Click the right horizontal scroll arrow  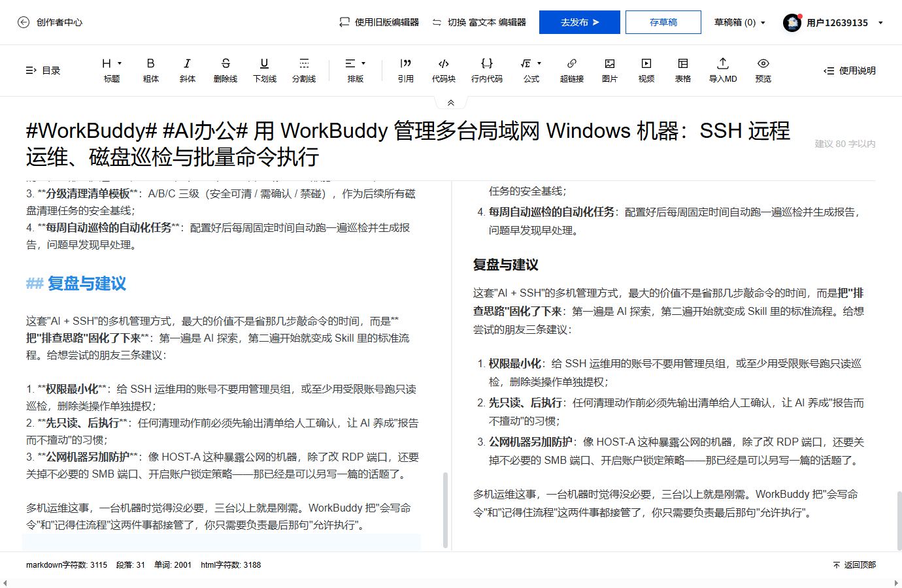pos(896,583)
